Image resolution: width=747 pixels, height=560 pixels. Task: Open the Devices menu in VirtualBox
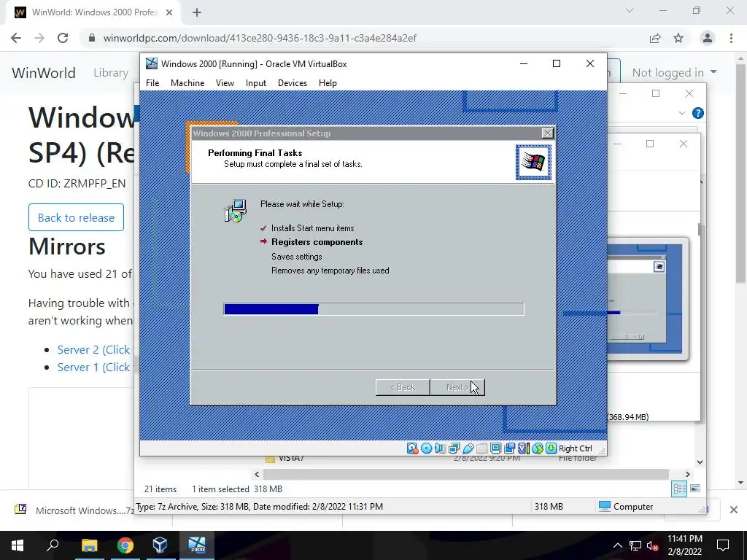tap(293, 83)
